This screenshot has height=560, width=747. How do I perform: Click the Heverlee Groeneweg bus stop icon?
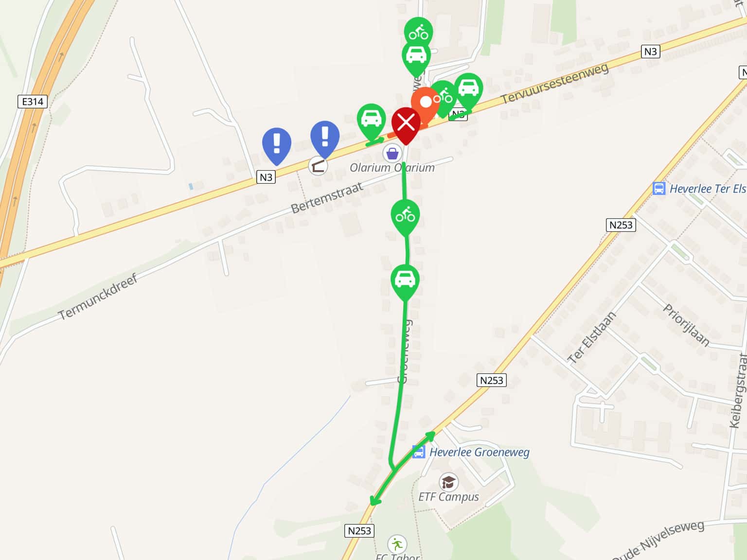tap(418, 452)
